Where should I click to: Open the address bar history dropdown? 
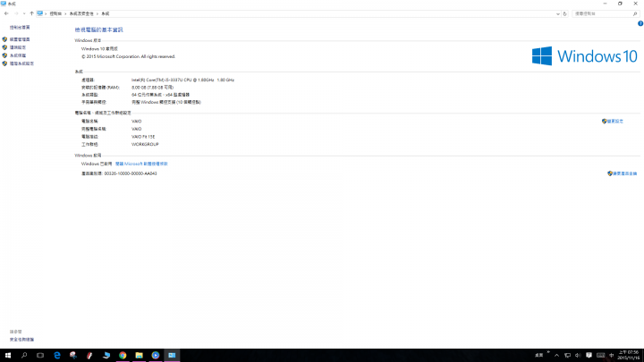tap(558, 14)
